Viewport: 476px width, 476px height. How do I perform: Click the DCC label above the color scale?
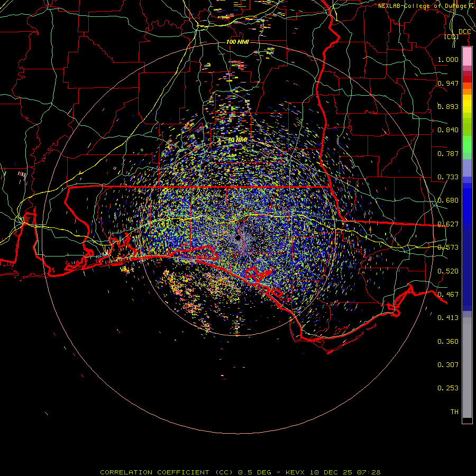click(464, 32)
